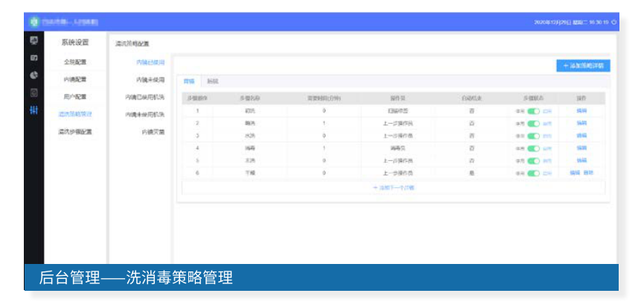
Task: Select the 内镜灭菌 strategy category
Action: 153,132
